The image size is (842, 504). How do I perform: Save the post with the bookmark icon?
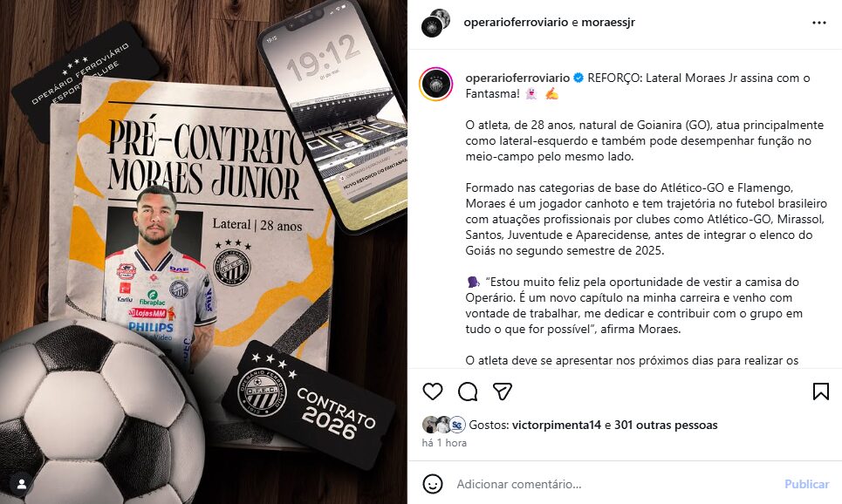[x=820, y=392]
